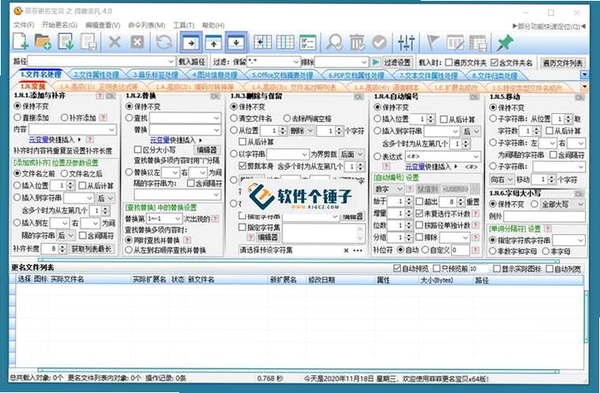Click the 获取列表最长 button
600x393 pixels.
91,249
